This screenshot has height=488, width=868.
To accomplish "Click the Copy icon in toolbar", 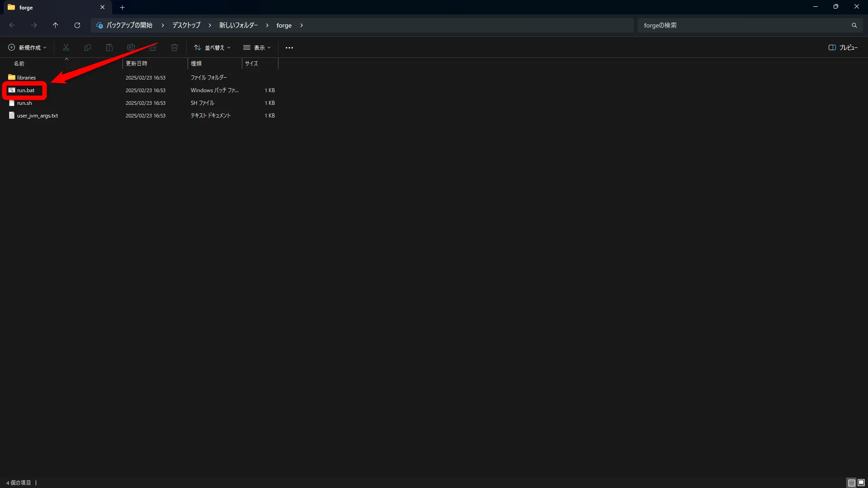I will point(88,47).
